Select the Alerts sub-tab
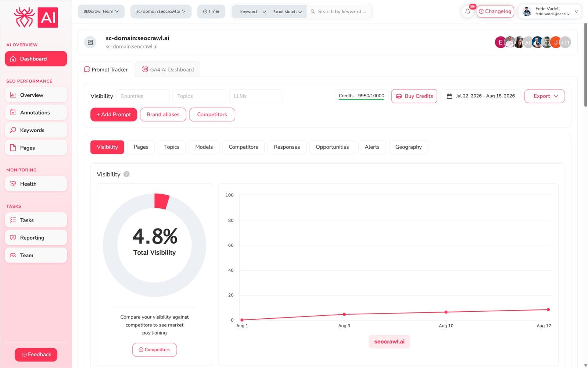Viewport: 588px width, 368px height. click(372, 147)
